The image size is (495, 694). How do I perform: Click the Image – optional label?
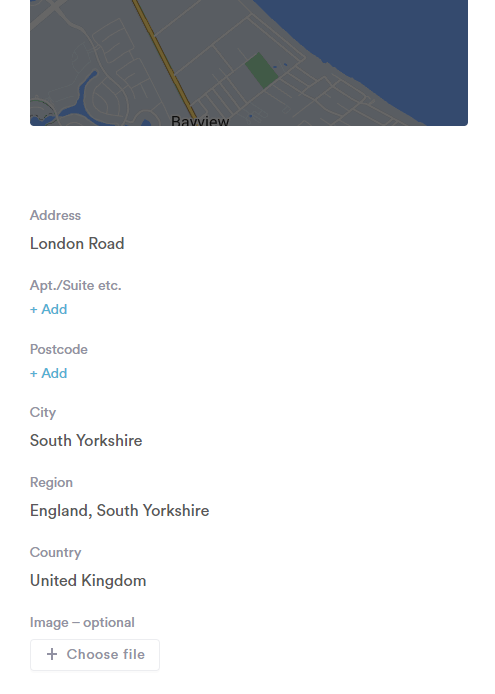[82, 623]
